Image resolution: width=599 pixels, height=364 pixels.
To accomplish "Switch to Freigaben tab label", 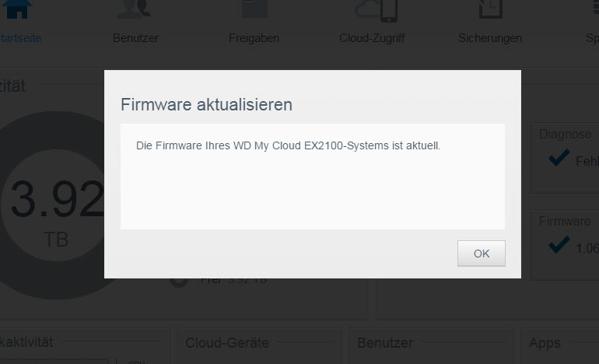I will point(254,38).
